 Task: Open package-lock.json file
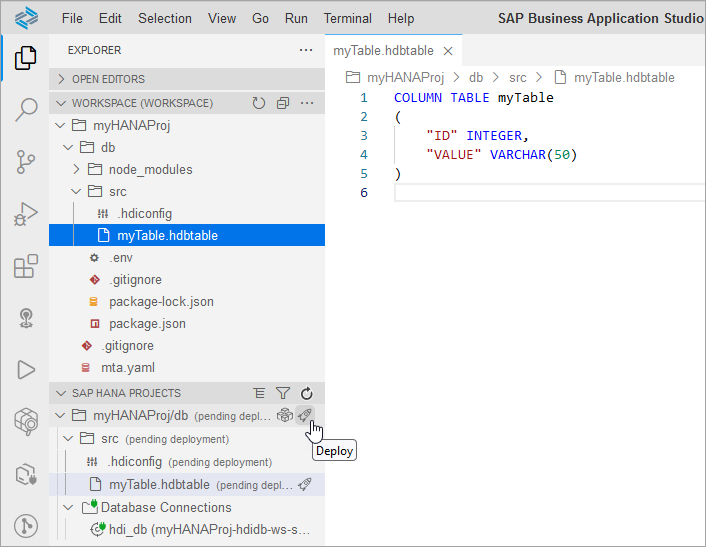pyautogui.click(x=187, y=302)
